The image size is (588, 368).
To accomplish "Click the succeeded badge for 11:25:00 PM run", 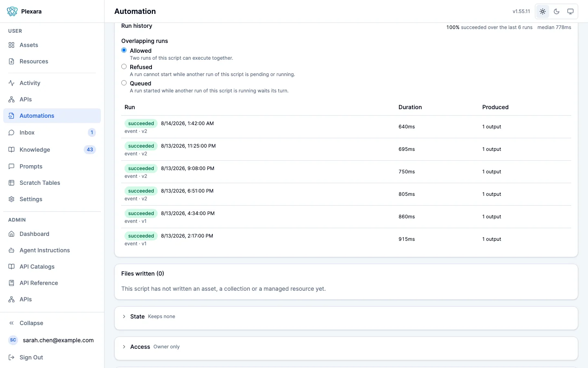I will click(x=141, y=146).
